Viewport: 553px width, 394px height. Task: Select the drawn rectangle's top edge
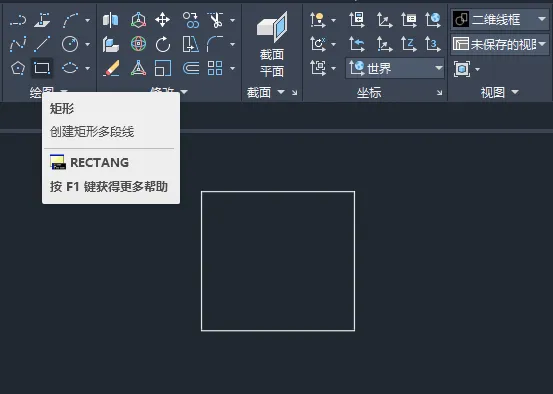[278, 192]
